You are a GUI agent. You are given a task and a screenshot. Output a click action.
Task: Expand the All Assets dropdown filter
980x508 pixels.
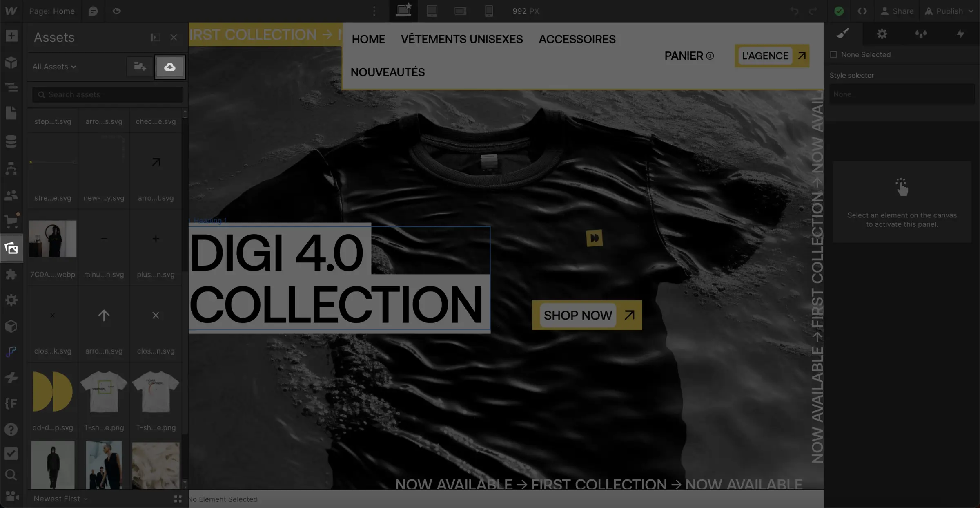54,67
